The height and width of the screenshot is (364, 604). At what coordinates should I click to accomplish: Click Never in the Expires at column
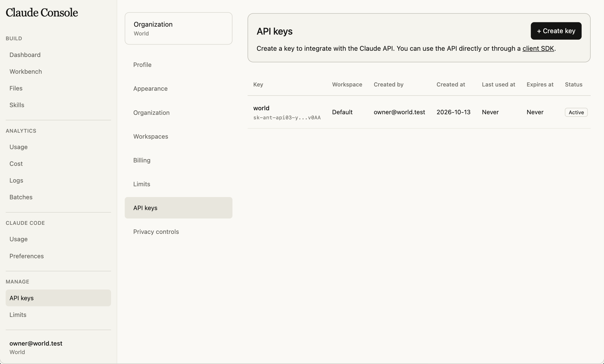(x=535, y=112)
